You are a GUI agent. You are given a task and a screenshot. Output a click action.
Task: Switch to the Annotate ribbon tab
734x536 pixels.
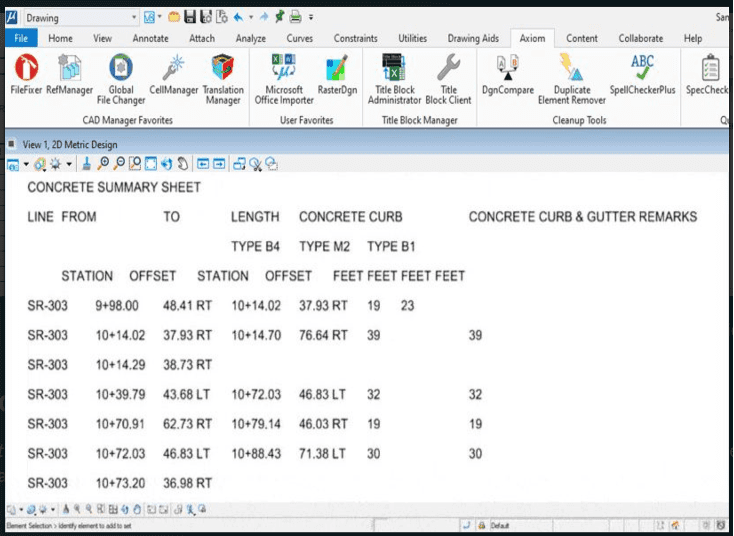coord(150,38)
